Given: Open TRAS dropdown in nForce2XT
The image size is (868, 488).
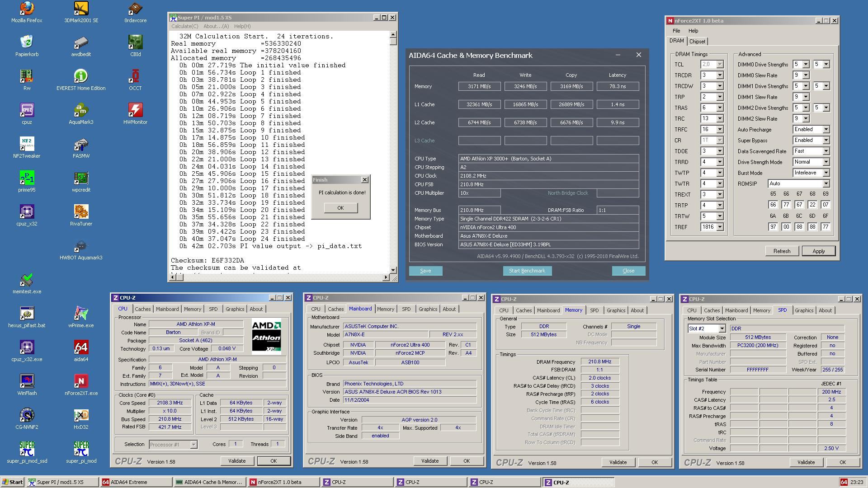Looking at the screenshot, I should coord(720,108).
